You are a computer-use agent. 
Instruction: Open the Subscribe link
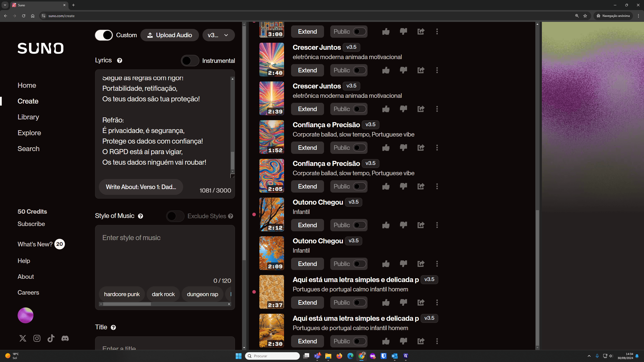(31, 224)
